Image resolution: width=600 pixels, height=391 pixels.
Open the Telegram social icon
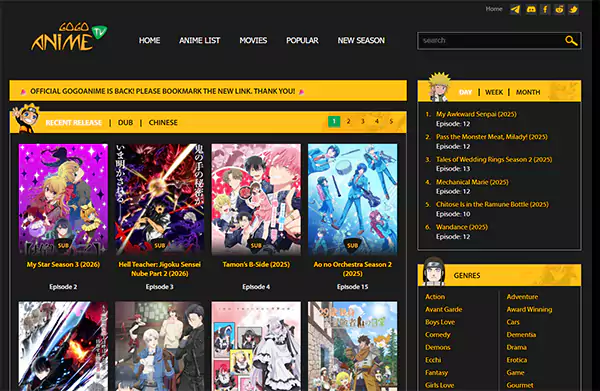click(x=515, y=9)
